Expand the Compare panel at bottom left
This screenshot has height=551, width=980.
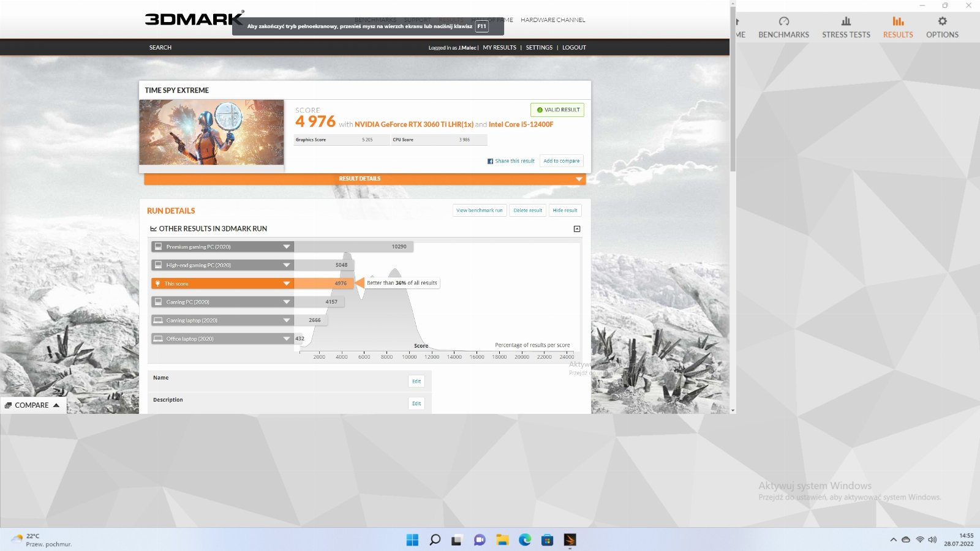pyautogui.click(x=32, y=405)
